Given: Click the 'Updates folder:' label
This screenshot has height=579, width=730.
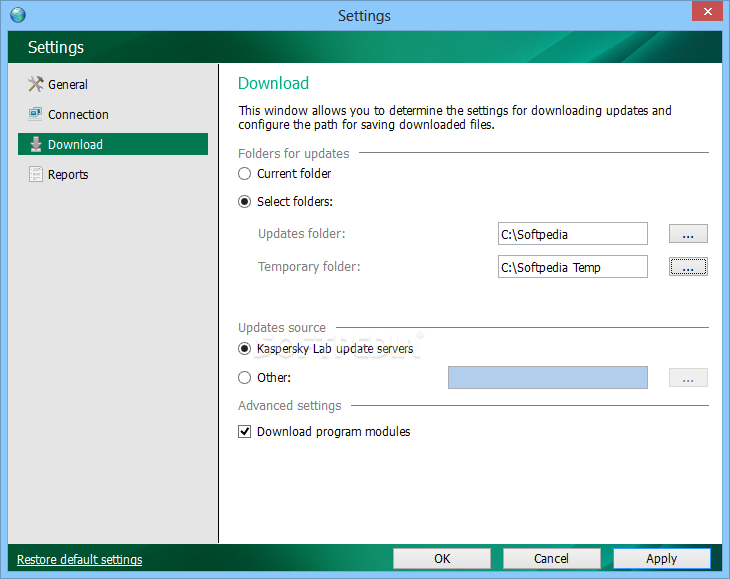Looking at the screenshot, I should 302,234.
